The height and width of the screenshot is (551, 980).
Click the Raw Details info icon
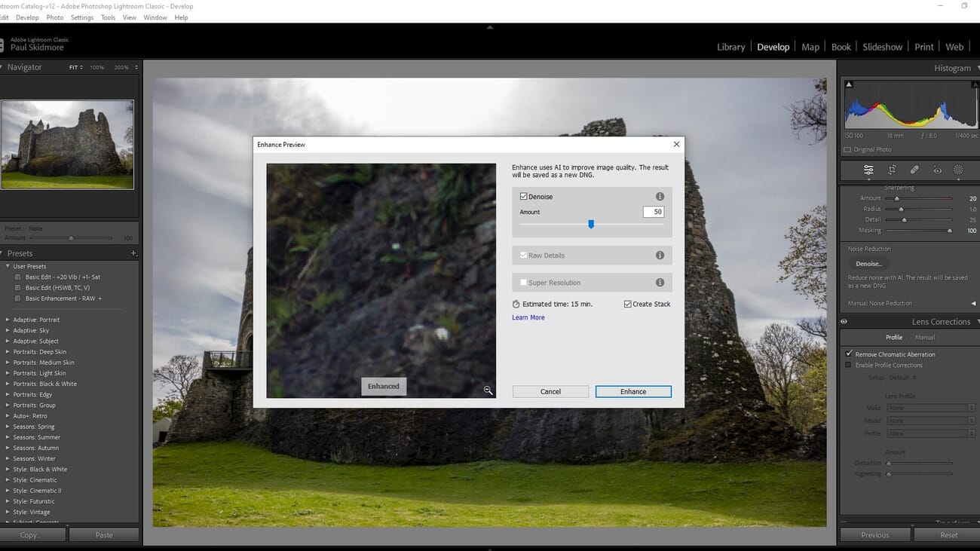tap(660, 255)
